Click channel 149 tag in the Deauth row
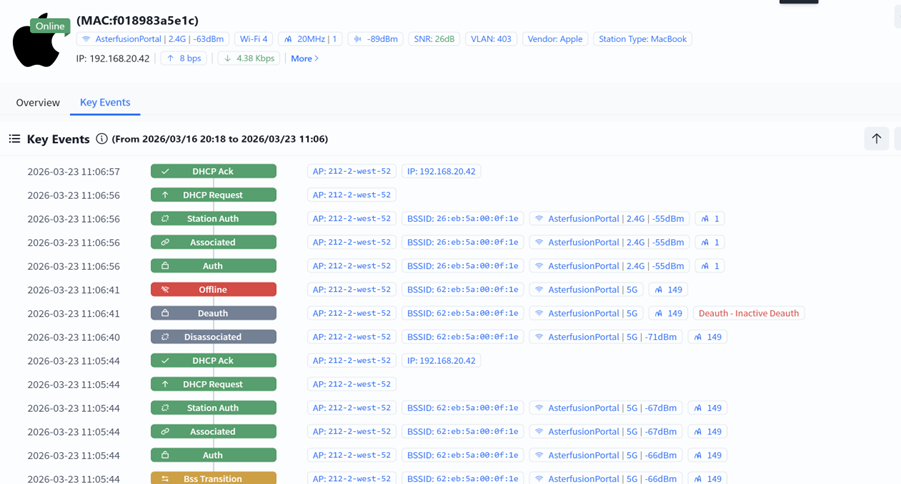The height and width of the screenshot is (484, 901). [668, 313]
